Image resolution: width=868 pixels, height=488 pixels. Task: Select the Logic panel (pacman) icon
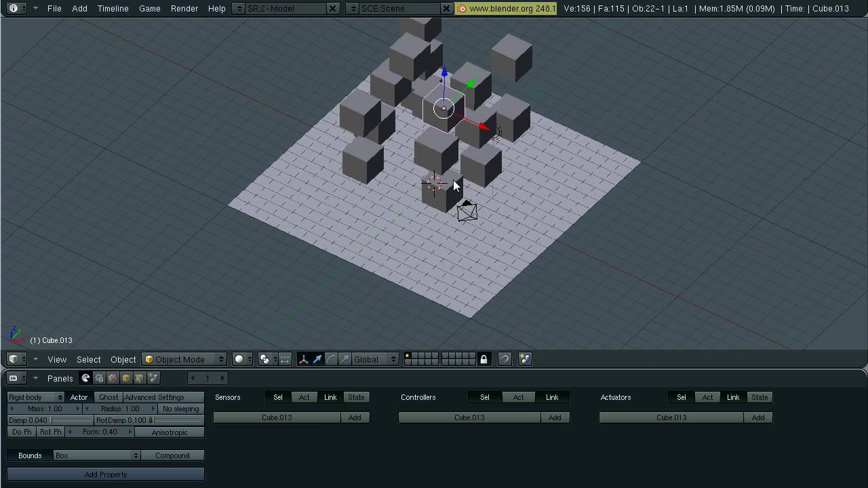click(85, 378)
